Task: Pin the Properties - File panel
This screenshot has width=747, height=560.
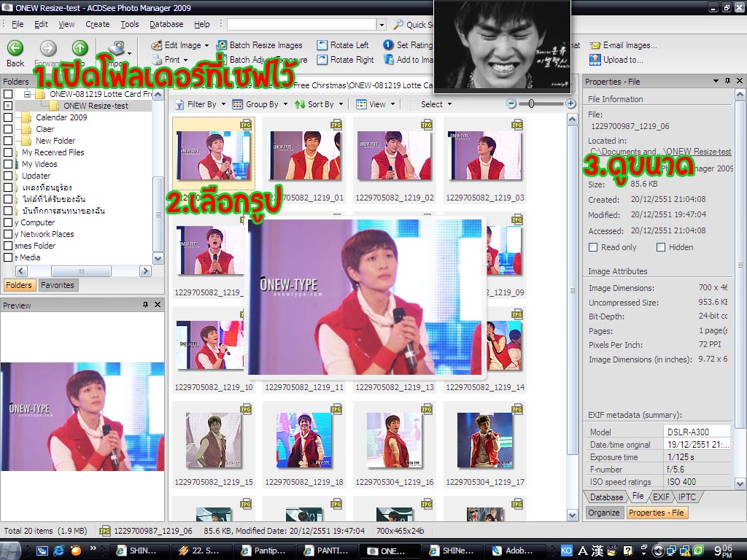Action: click(727, 81)
